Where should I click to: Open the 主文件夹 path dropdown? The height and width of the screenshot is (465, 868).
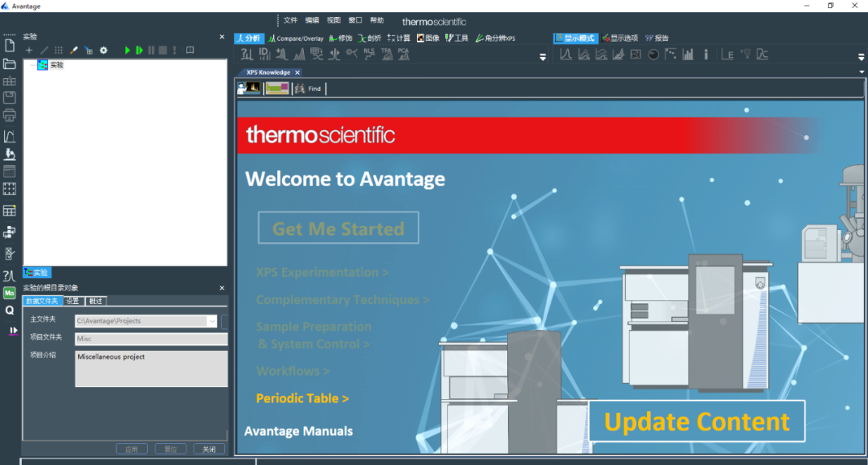[x=212, y=321]
